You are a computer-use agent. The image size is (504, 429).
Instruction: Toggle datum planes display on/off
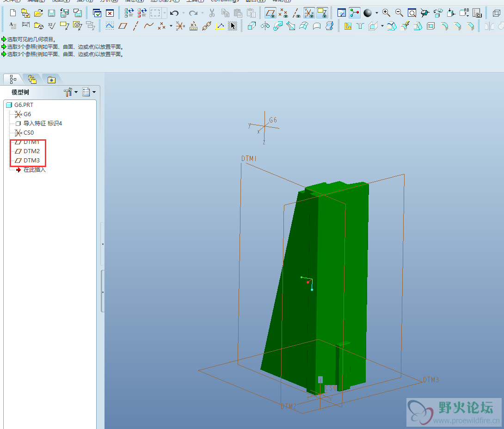coord(270,13)
